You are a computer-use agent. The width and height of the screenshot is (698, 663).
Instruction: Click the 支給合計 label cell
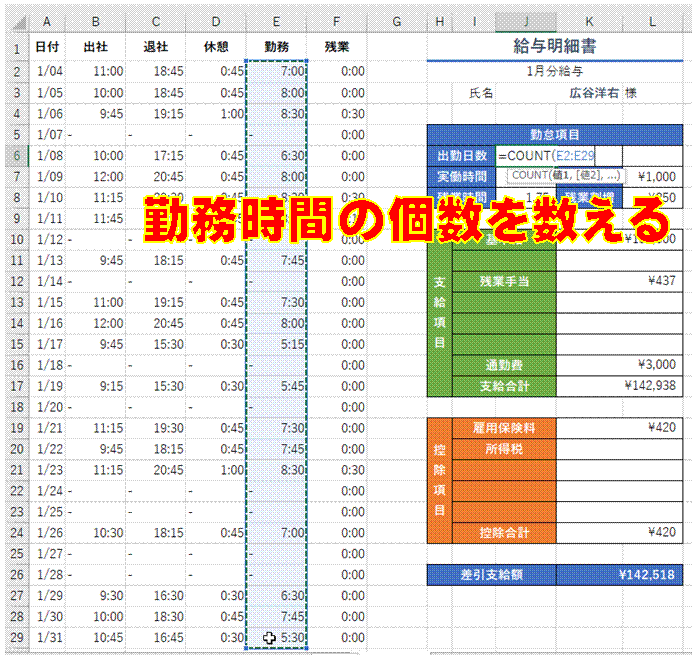click(x=504, y=386)
